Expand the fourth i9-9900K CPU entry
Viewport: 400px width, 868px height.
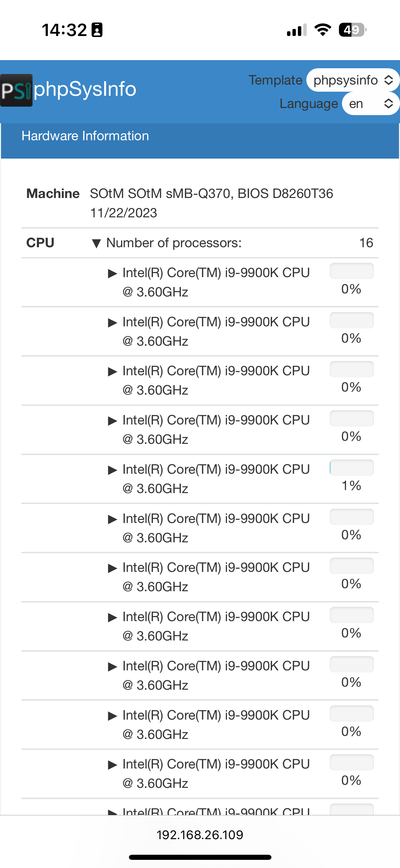click(112, 421)
